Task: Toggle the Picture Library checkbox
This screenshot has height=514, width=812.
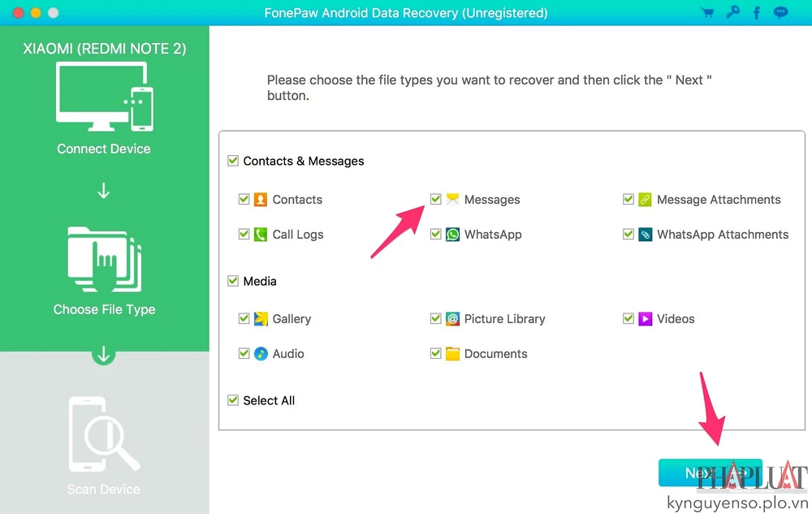Action: pyautogui.click(x=435, y=318)
